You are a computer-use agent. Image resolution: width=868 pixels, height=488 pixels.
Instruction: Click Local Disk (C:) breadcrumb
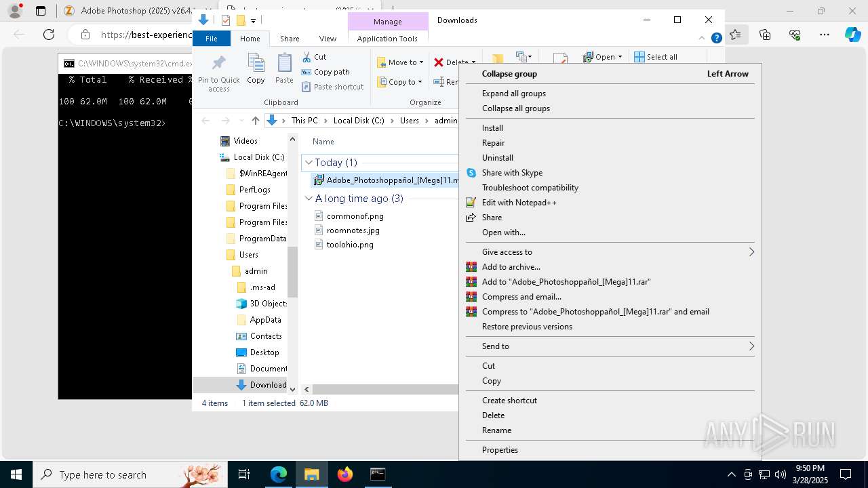pos(359,121)
